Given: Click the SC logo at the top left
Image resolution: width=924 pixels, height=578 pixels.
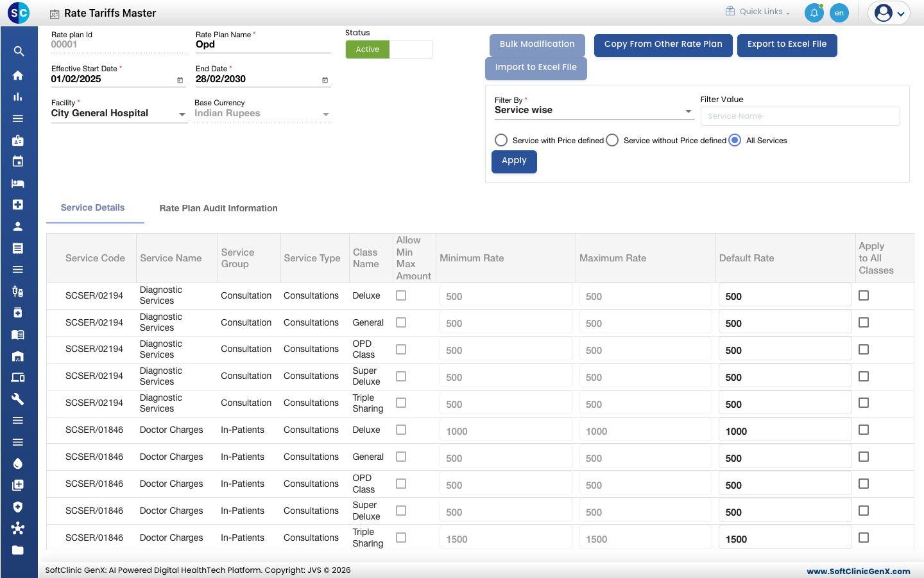Looking at the screenshot, I should tap(19, 12).
